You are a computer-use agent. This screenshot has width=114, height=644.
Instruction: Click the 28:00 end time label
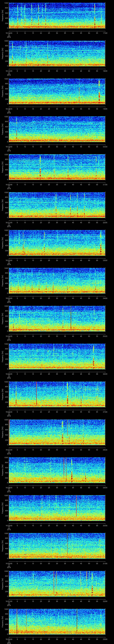(x=105, y=450)
